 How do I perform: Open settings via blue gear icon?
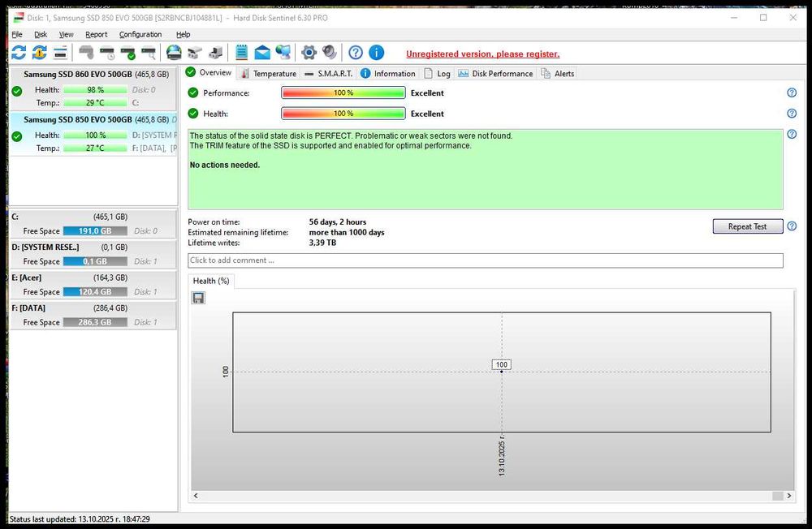pyautogui.click(x=309, y=52)
